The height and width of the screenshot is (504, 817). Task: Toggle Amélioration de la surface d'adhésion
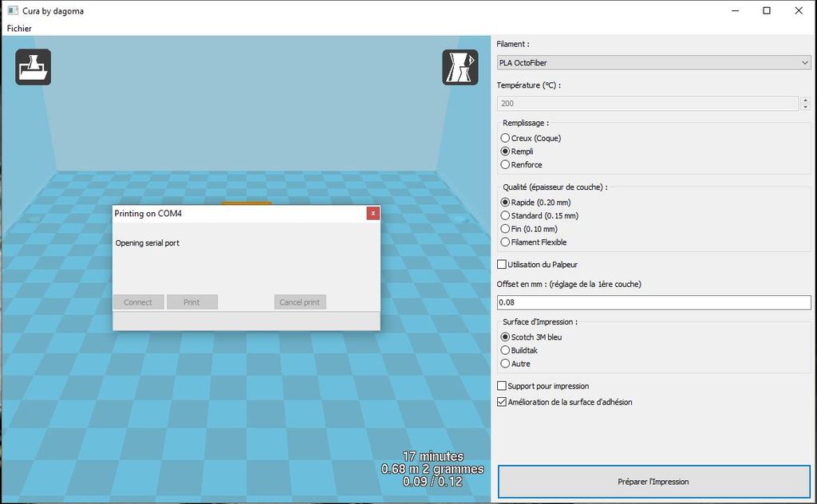502,402
